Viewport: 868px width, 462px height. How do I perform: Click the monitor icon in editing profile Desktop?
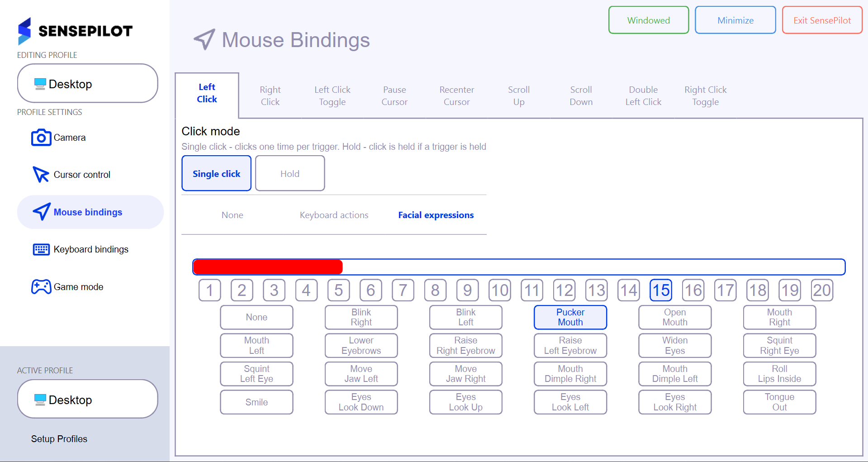click(x=40, y=84)
